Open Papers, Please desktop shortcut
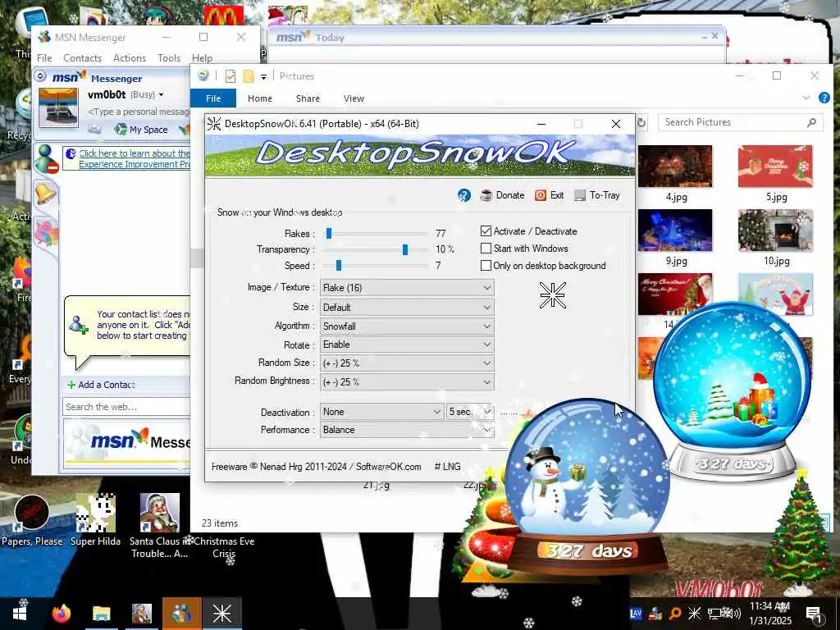 (32, 521)
